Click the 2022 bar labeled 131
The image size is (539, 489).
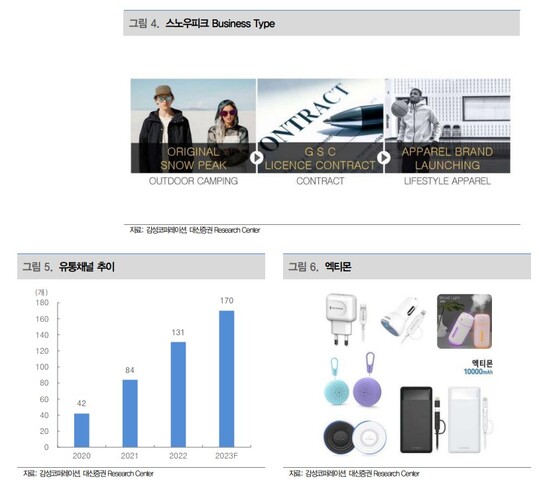tap(178, 394)
